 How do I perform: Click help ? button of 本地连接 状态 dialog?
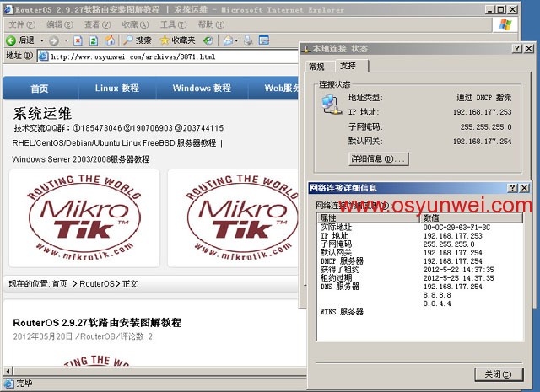coord(517,49)
